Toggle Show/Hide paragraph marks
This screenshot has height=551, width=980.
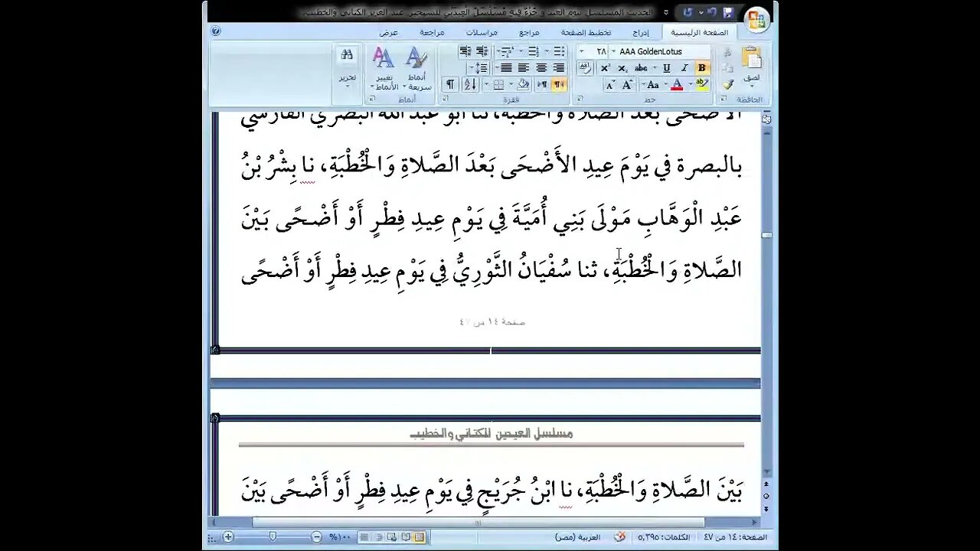tap(449, 84)
